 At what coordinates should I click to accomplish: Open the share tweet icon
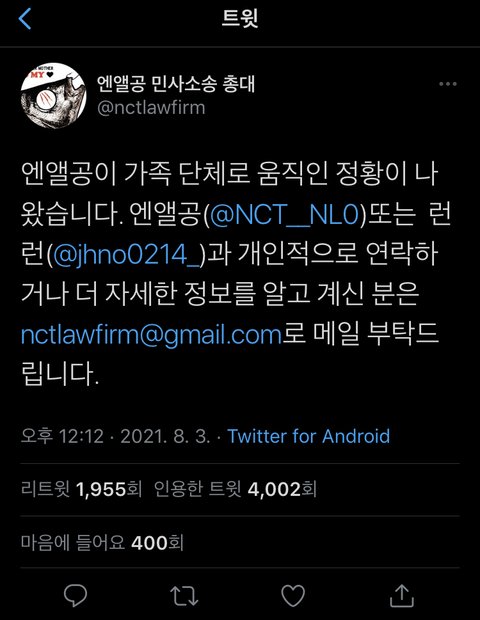pos(402,595)
